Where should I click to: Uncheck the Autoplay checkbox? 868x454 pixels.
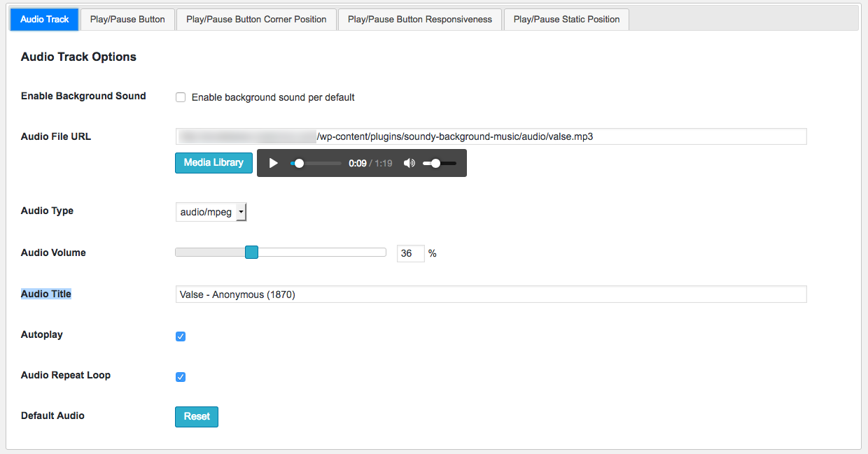181,336
